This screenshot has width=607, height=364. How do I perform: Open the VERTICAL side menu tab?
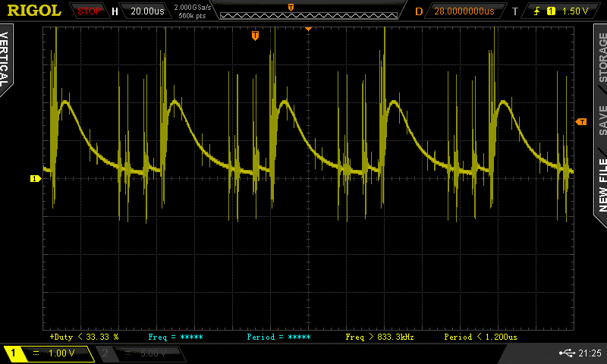tap(6, 58)
